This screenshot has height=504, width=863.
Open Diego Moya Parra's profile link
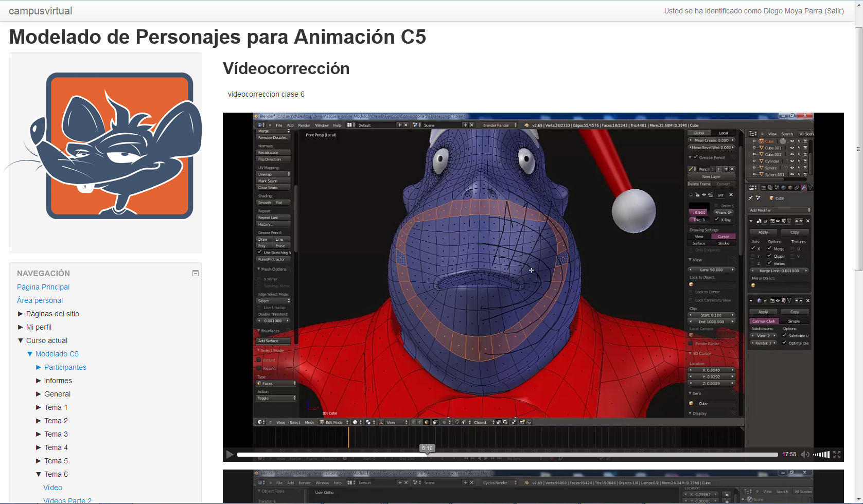coord(793,11)
